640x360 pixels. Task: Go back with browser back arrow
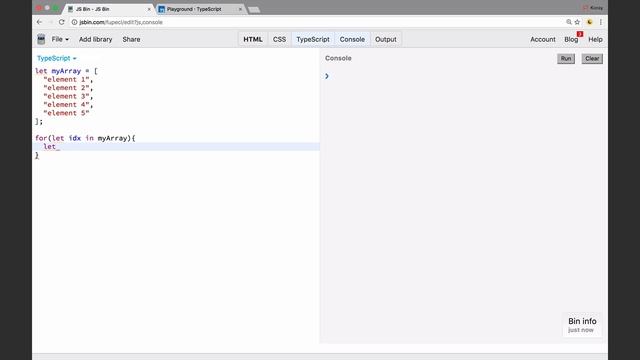click(x=39, y=22)
